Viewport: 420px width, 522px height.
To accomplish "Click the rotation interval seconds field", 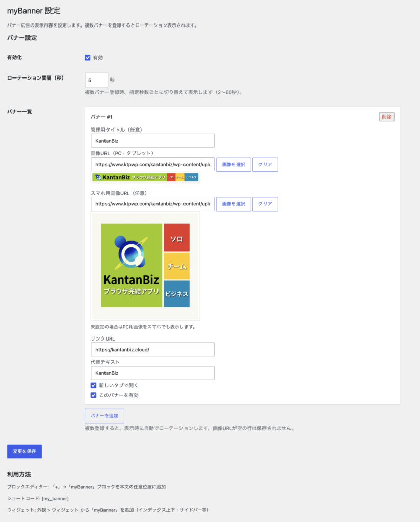I will (96, 80).
